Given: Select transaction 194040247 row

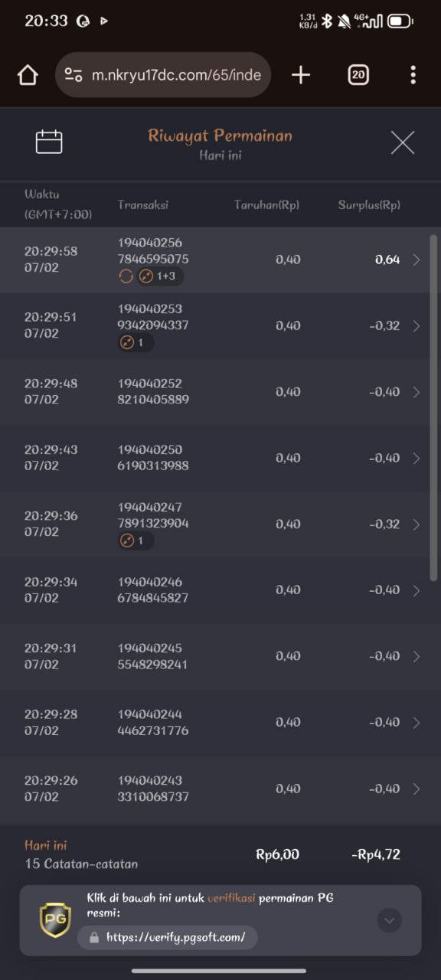Looking at the screenshot, I should coord(220,524).
